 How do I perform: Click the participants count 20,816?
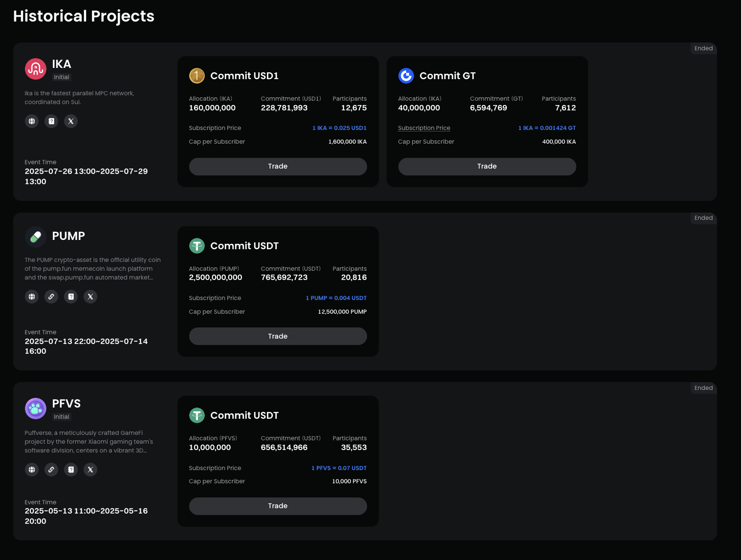point(354,278)
